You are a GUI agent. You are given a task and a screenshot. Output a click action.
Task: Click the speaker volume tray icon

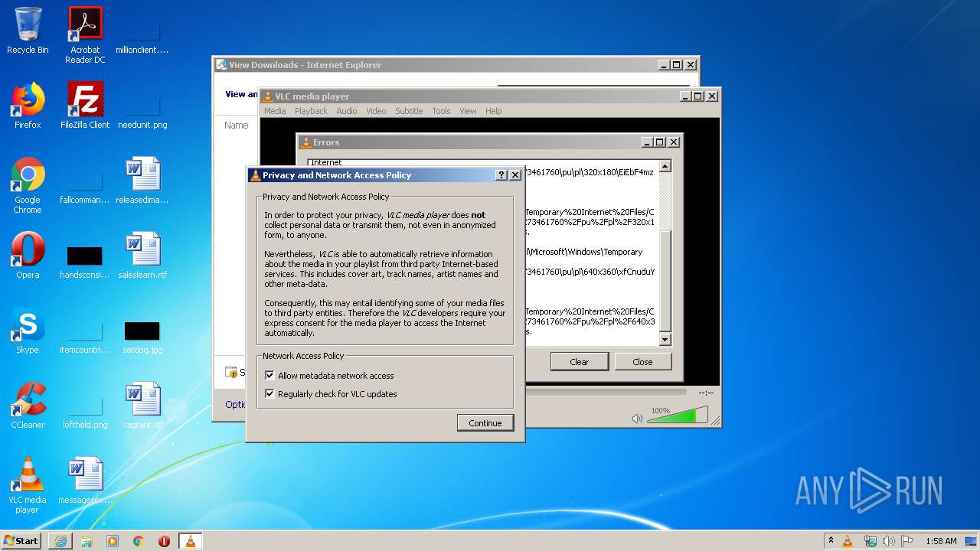[888, 541]
